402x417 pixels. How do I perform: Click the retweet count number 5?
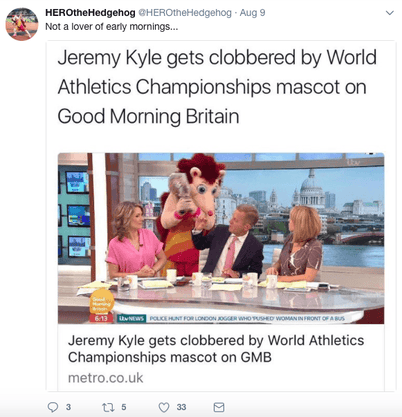(124, 407)
